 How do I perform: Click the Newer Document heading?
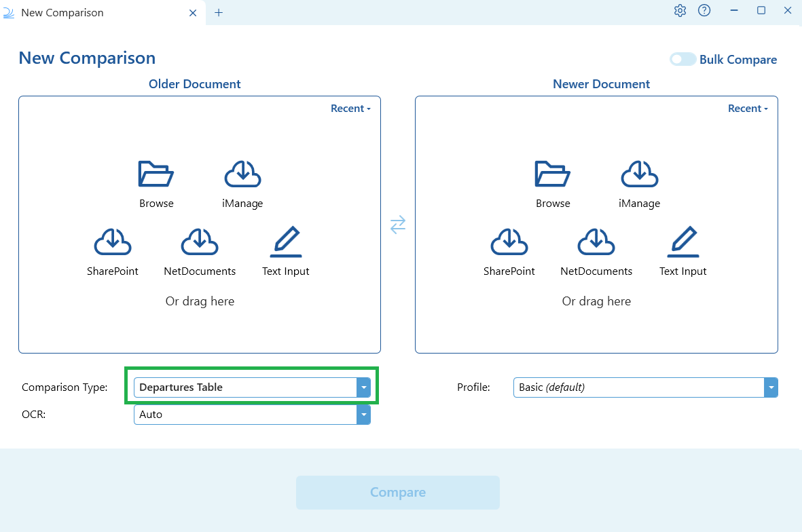click(x=602, y=84)
